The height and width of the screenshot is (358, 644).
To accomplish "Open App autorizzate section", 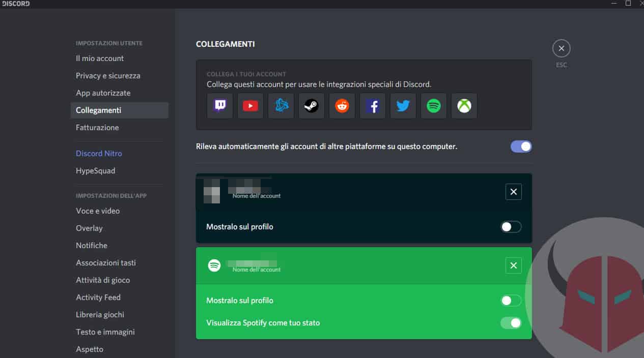I will coord(119,93).
